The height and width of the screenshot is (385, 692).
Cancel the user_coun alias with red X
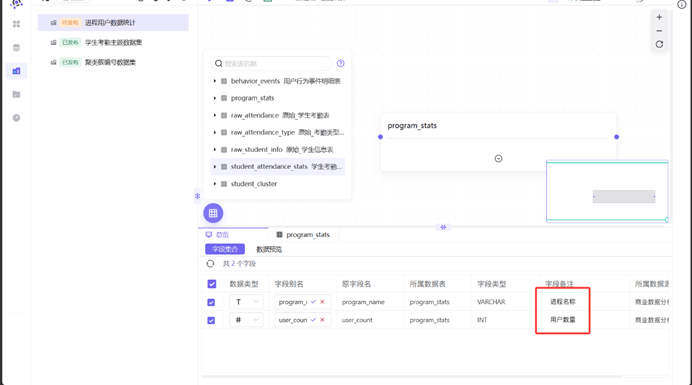[x=322, y=320]
